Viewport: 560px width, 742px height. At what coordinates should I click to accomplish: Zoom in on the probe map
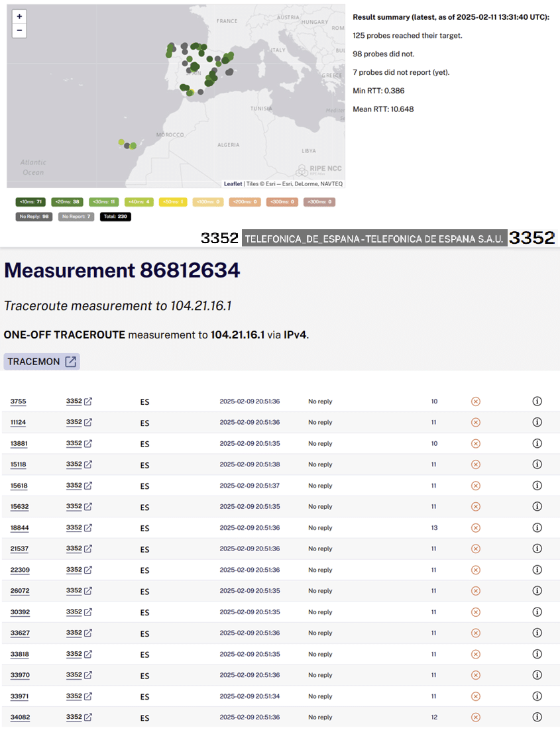19,17
